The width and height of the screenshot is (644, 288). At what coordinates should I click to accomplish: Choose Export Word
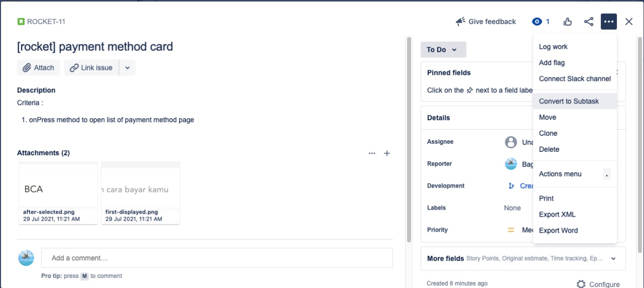pyautogui.click(x=575, y=231)
